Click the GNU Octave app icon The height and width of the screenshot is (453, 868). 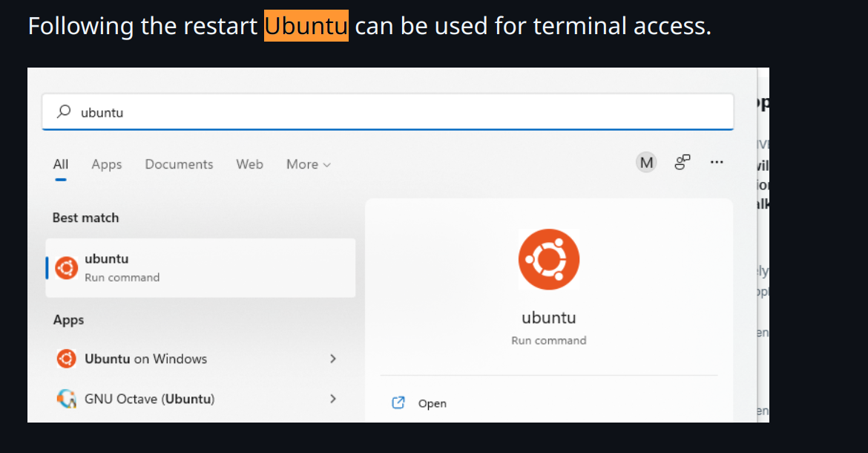point(67,399)
